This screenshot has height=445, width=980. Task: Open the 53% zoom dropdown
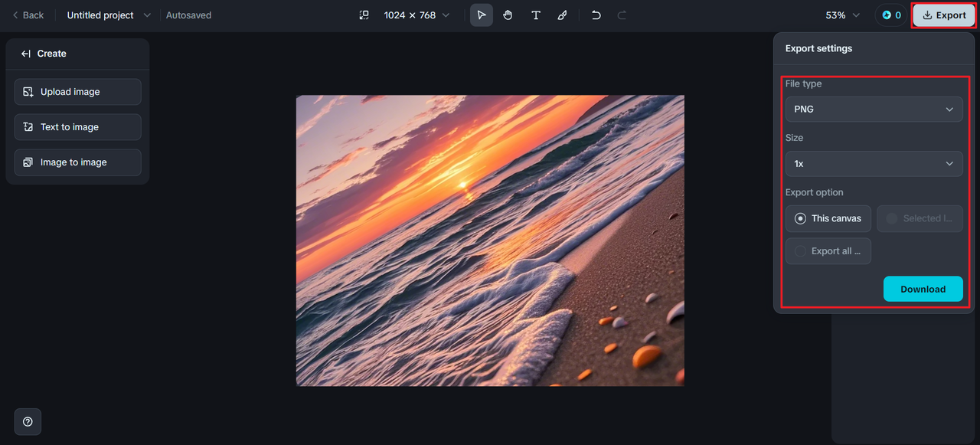(843, 15)
